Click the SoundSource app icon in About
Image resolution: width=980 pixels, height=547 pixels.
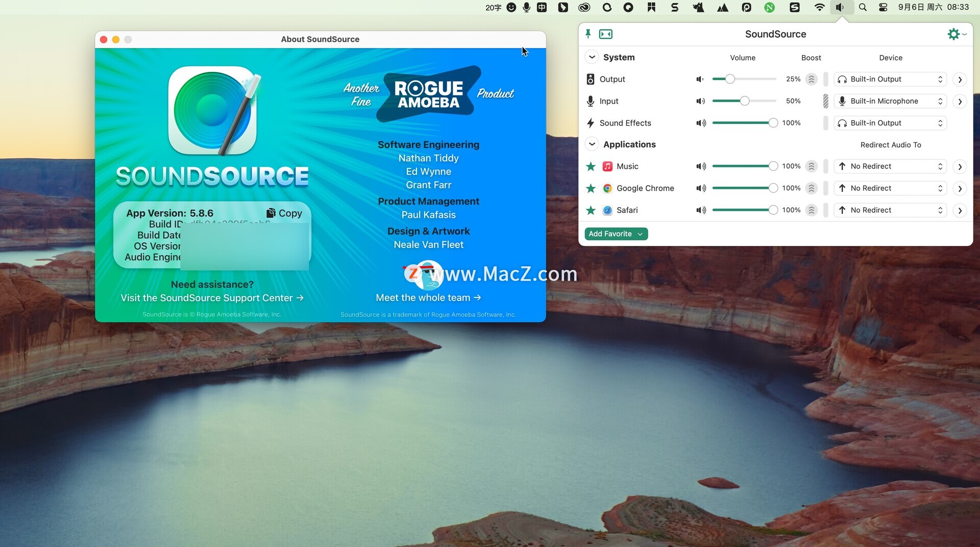pyautogui.click(x=212, y=110)
